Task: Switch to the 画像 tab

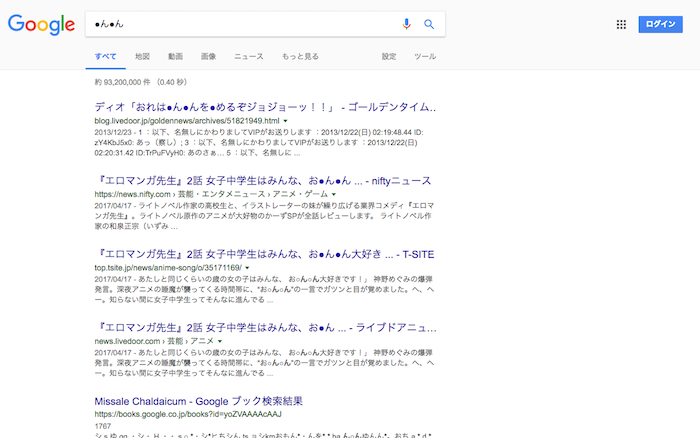Action: [208, 57]
